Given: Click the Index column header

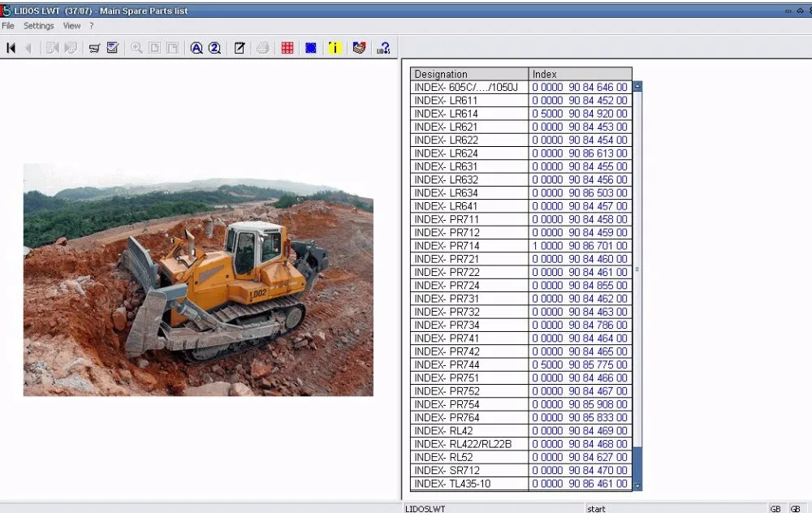Looking at the screenshot, I should 580,74.
